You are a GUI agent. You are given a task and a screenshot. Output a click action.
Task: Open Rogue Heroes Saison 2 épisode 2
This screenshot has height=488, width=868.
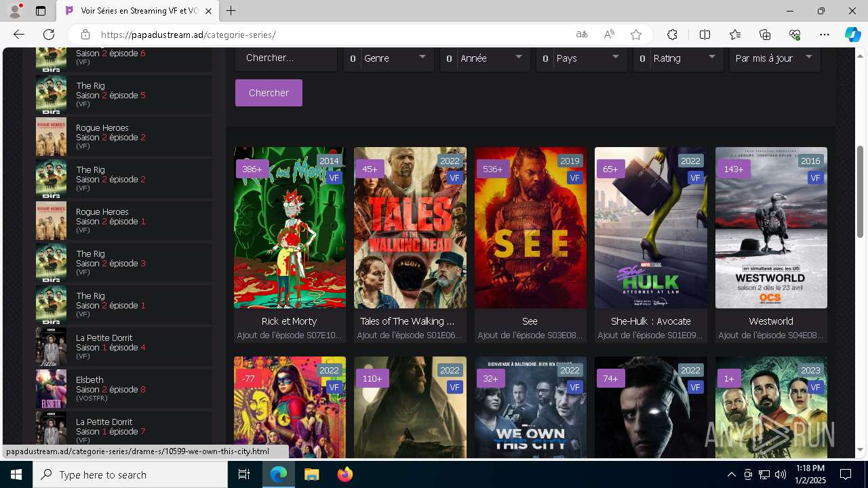[124, 137]
